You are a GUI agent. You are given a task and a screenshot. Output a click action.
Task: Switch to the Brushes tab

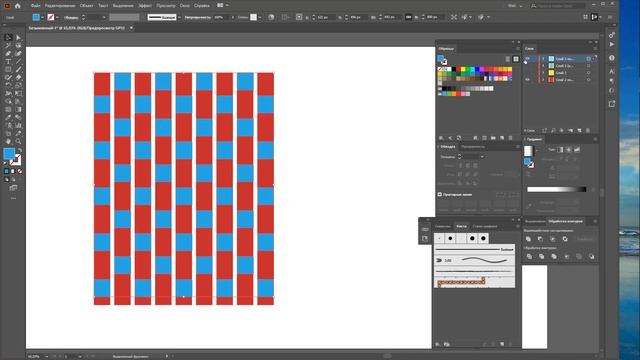[x=461, y=226]
